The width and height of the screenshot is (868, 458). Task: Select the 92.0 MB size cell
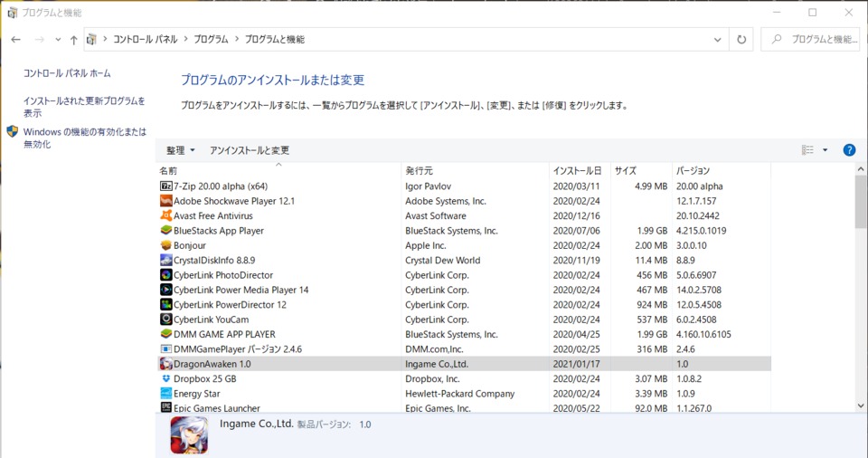652,408
